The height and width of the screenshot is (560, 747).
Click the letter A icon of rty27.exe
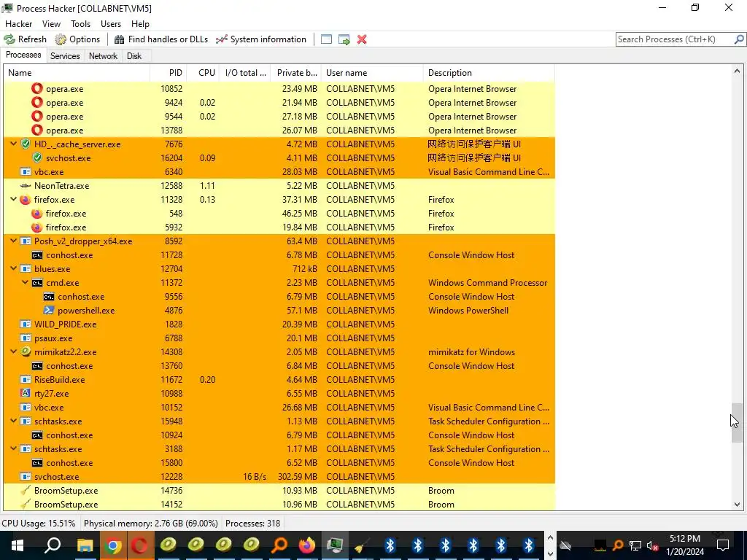tap(26, 393)
